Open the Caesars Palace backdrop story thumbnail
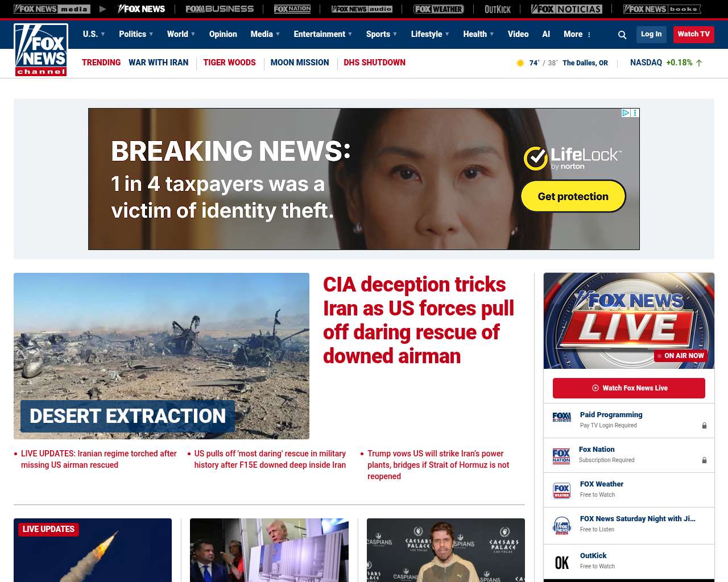The image size is (728, 582). tap(446, 550)
